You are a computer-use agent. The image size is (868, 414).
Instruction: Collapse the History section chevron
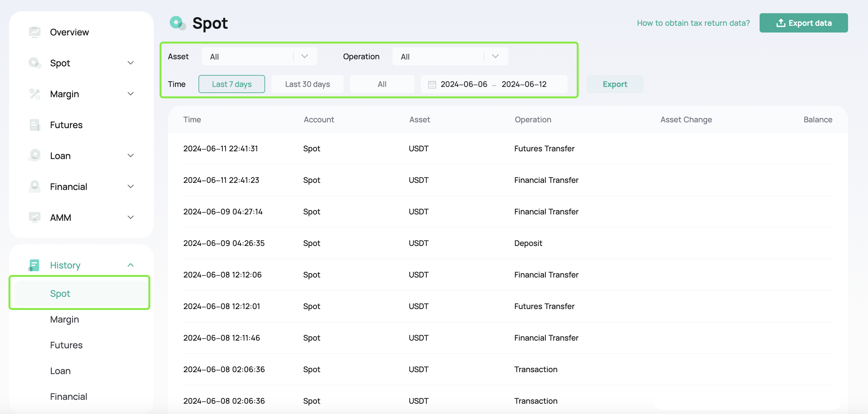pos(131,265)
